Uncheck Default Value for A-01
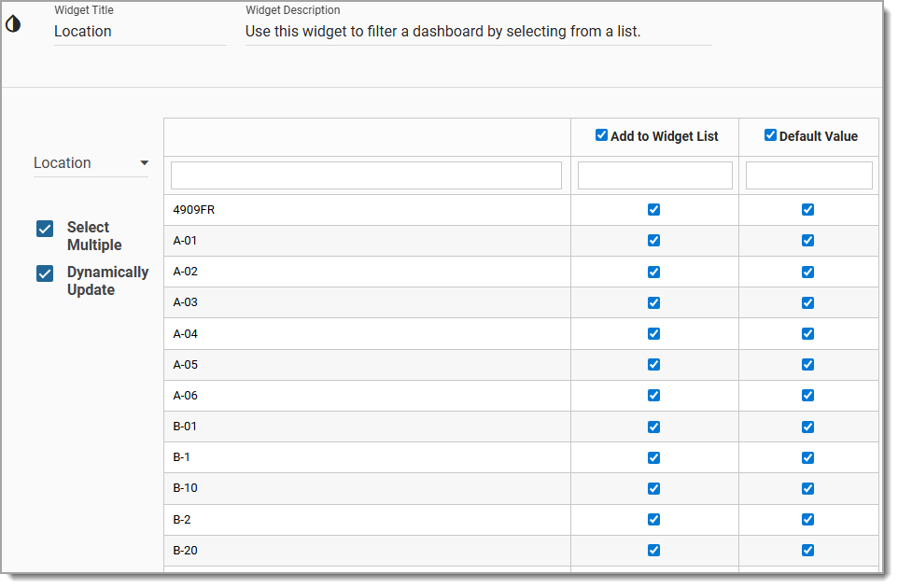This screenshot has width=898, height=588. coord(808,240)
